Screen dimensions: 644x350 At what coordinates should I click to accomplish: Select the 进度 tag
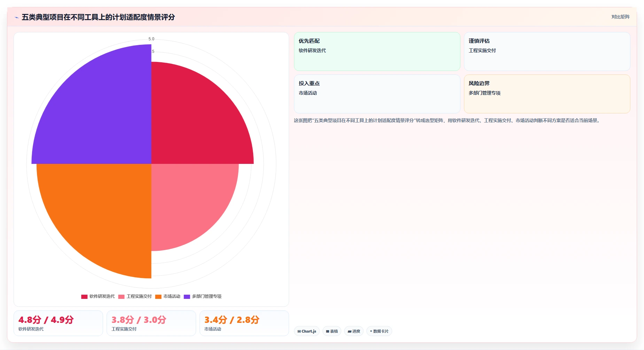(354, 331)
